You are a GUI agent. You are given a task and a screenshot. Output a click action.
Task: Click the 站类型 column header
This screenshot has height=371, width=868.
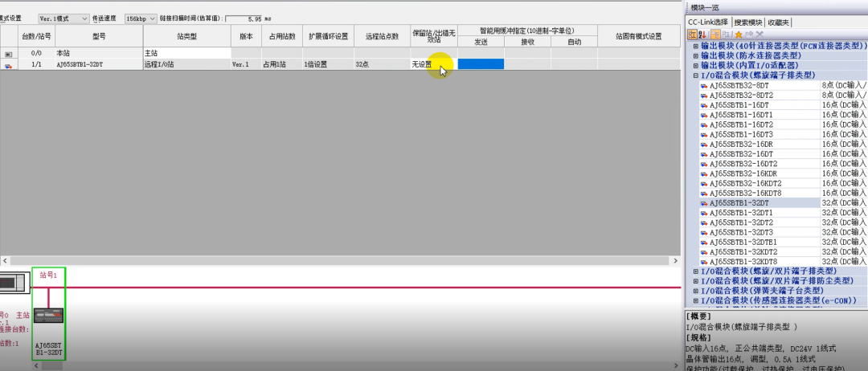click(187, 36)
